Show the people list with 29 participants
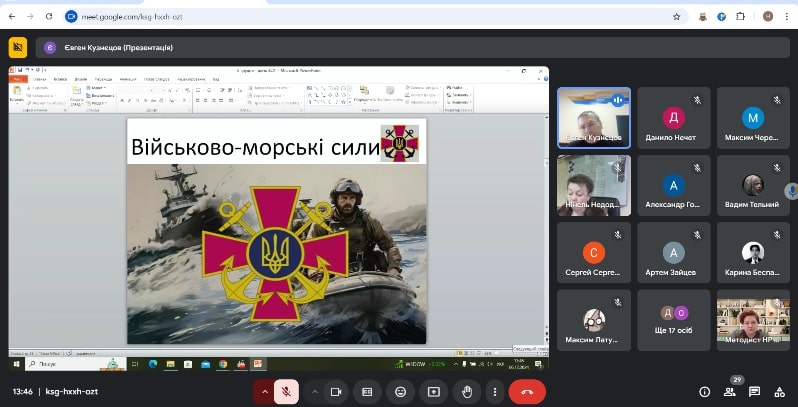Image resolution: width=798 pixels, height=407 pixels. click(x=730, y=392)
